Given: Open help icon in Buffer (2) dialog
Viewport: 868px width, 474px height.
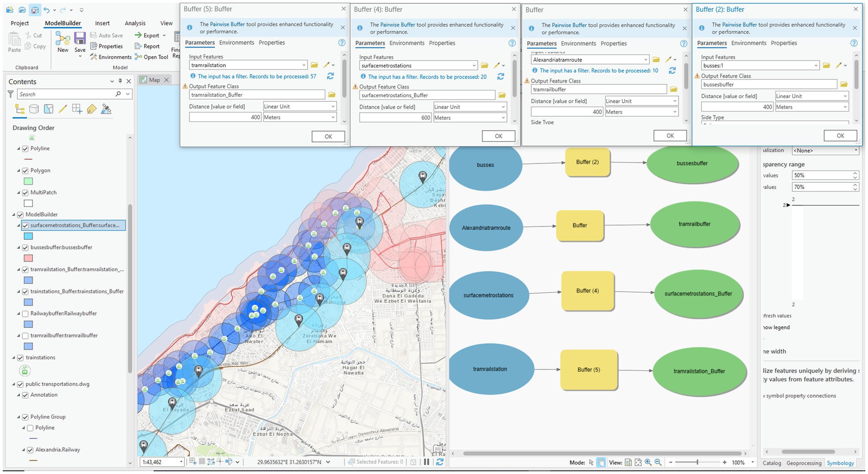Looking at the screenshot, I should click(x=854, y=43).
